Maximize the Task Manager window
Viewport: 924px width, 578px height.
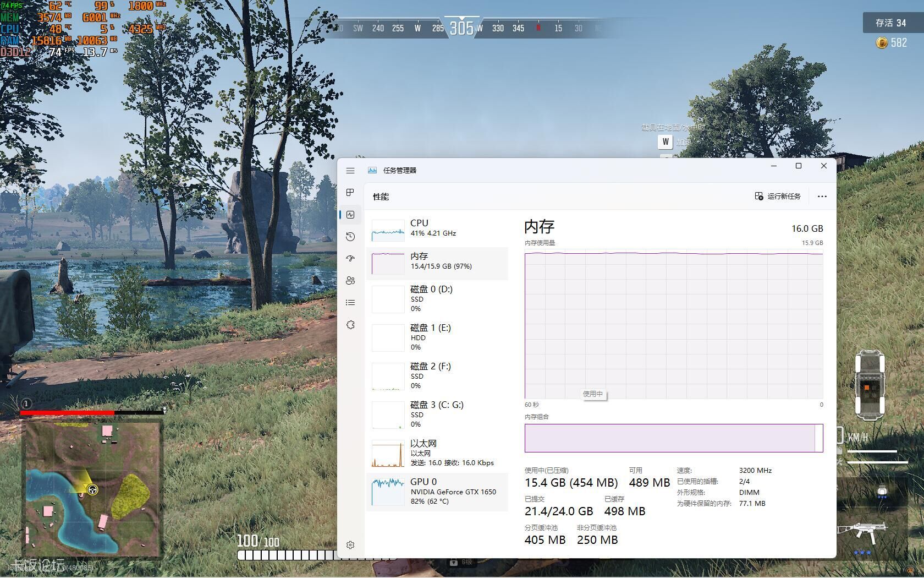point(799,166)
